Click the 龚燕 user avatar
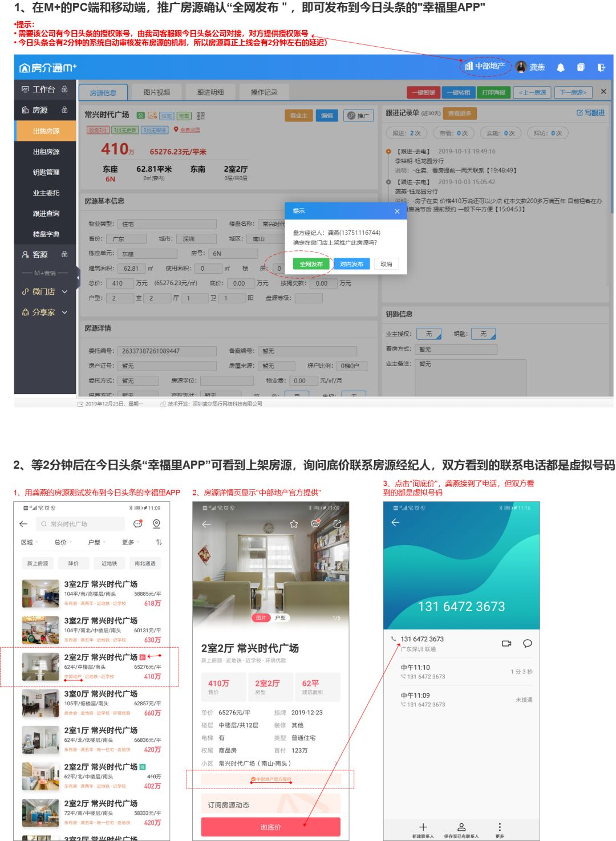Image resolution: width=616 pixels, height=841 pixels. tap(521, 67)
